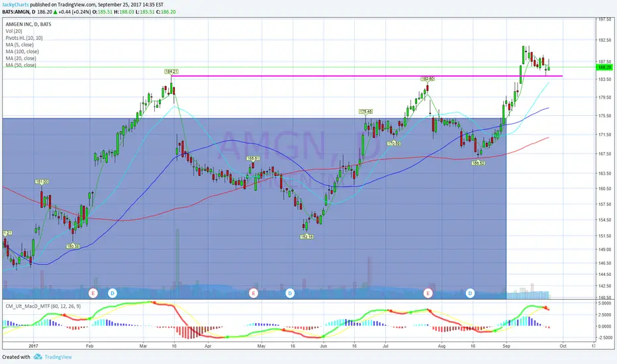Click the earnings E marker near February
This screenshot has width=617, height=364.
(93, 293)
